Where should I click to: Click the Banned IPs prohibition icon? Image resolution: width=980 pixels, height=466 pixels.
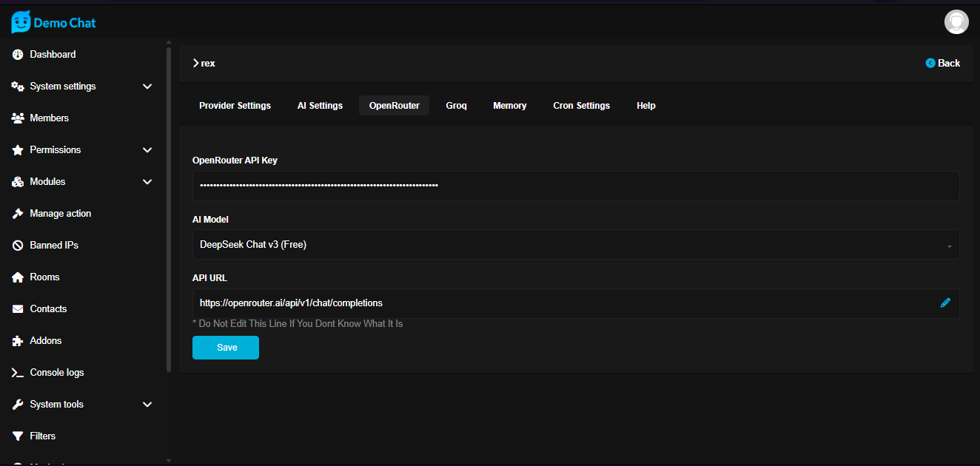point(18,246)
